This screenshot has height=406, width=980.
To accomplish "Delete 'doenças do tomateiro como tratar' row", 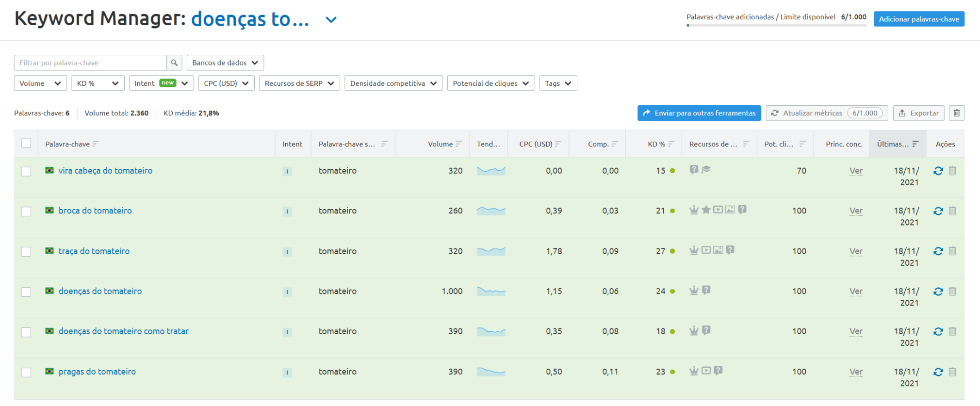I will (952, 332).
